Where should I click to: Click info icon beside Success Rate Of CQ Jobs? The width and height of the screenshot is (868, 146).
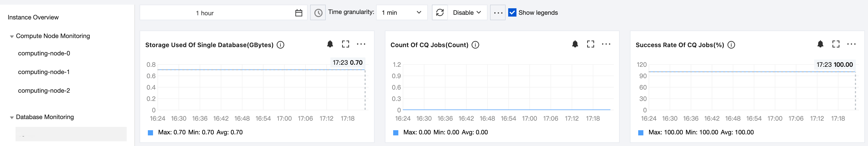[x=731, y=45]
